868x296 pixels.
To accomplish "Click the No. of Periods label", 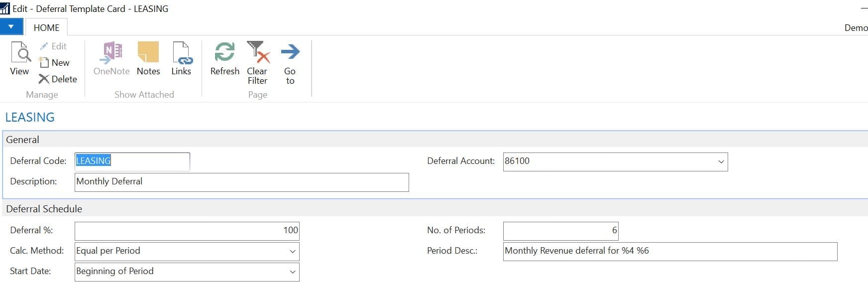I will [x=456, y=230].
